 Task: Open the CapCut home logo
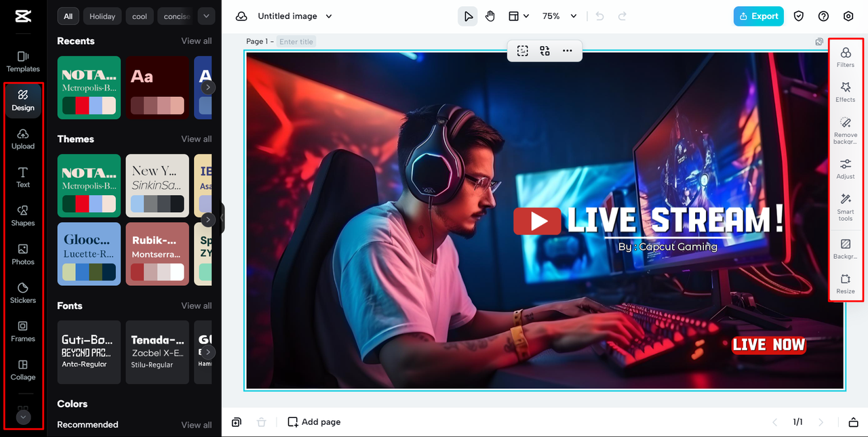(x=22, y=16)
